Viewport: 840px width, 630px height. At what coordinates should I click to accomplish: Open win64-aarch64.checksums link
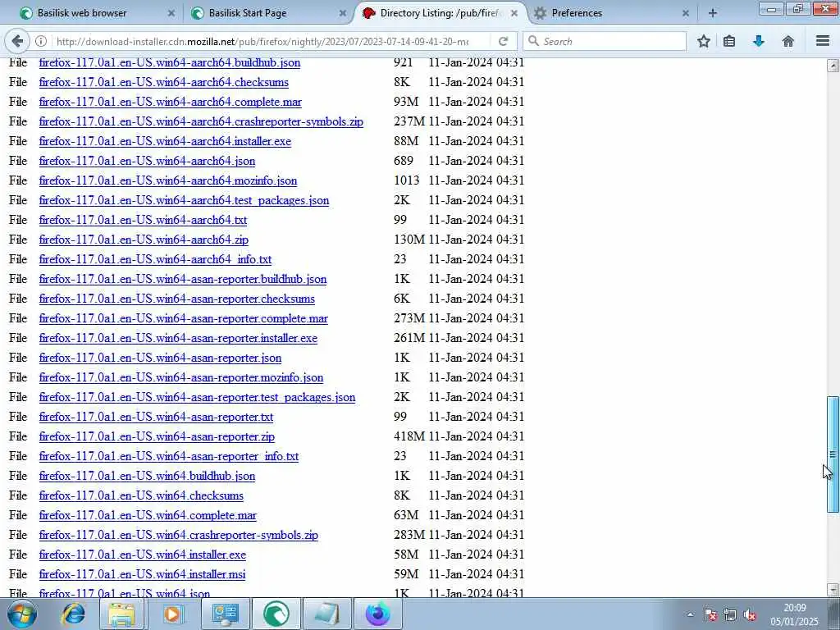[x=163, y=82]
